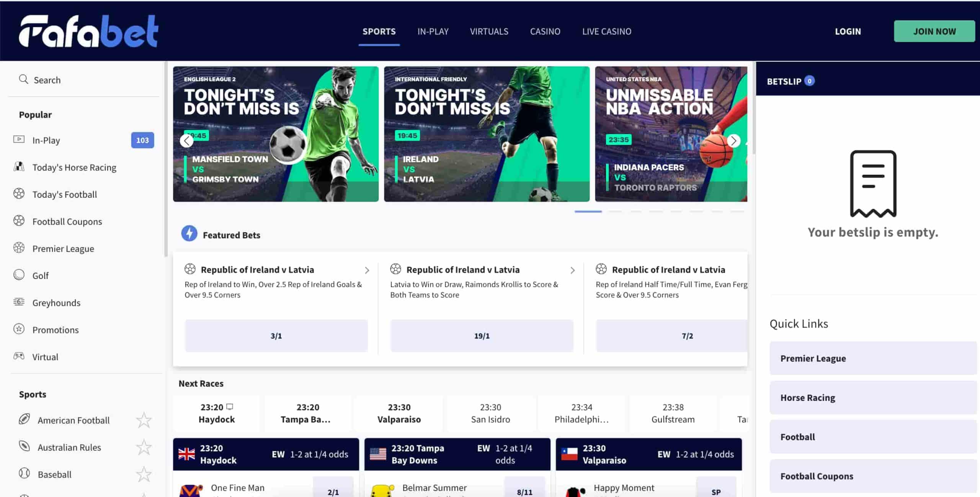This screenshot has width=980, height=497.
Task: Jump to second carousel page indicator
Action: pos(615,212)
